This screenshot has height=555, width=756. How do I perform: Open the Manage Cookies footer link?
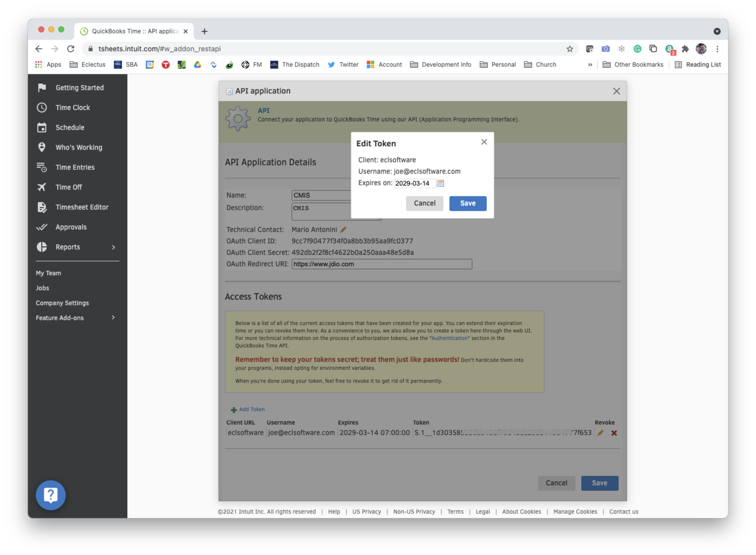575,511
